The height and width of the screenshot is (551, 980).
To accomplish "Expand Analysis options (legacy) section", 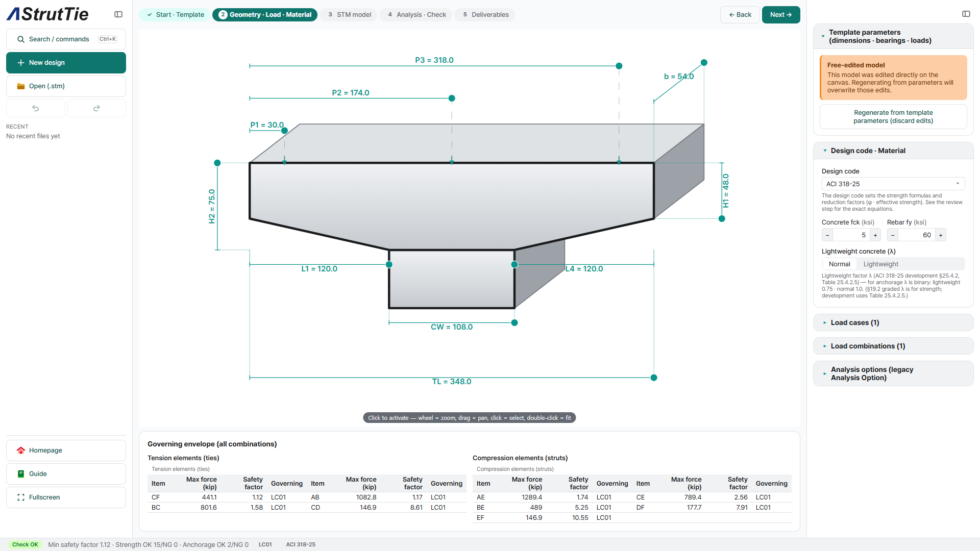I will pos(893,373).
